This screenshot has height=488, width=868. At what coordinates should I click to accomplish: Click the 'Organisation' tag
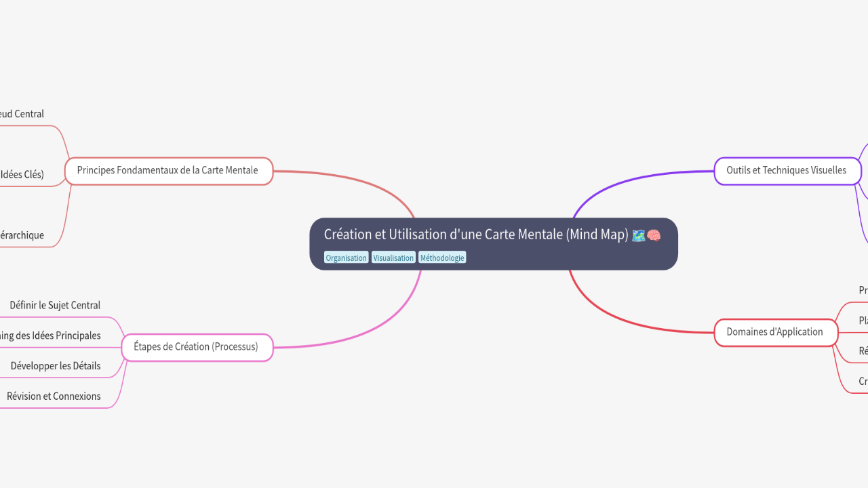[346, 258]
